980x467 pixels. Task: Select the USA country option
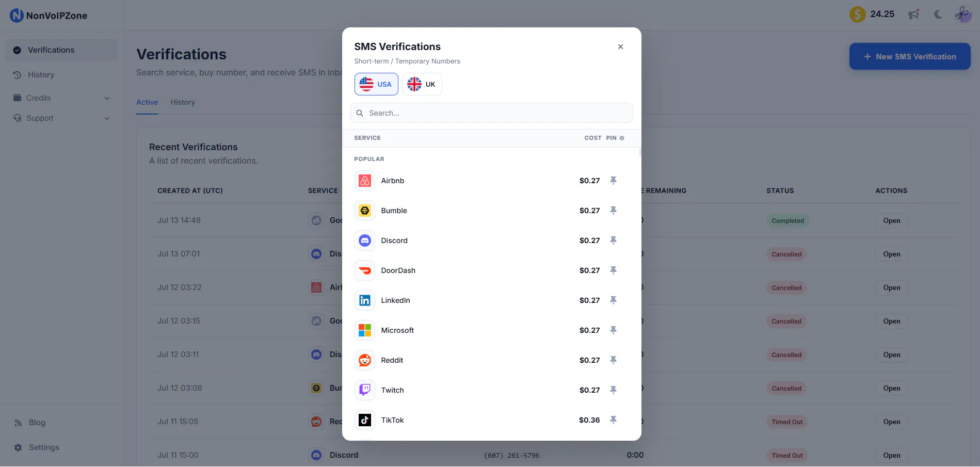(376, 84)
